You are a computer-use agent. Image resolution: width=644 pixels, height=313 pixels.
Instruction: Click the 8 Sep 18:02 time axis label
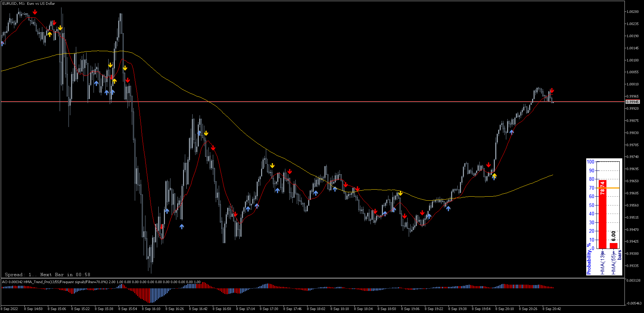coord(316,309)
